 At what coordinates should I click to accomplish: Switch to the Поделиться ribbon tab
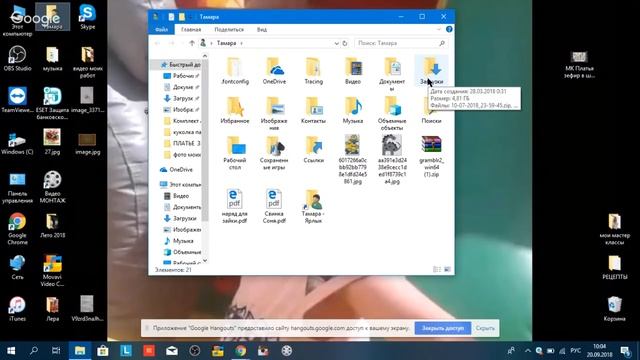(229, 29)
